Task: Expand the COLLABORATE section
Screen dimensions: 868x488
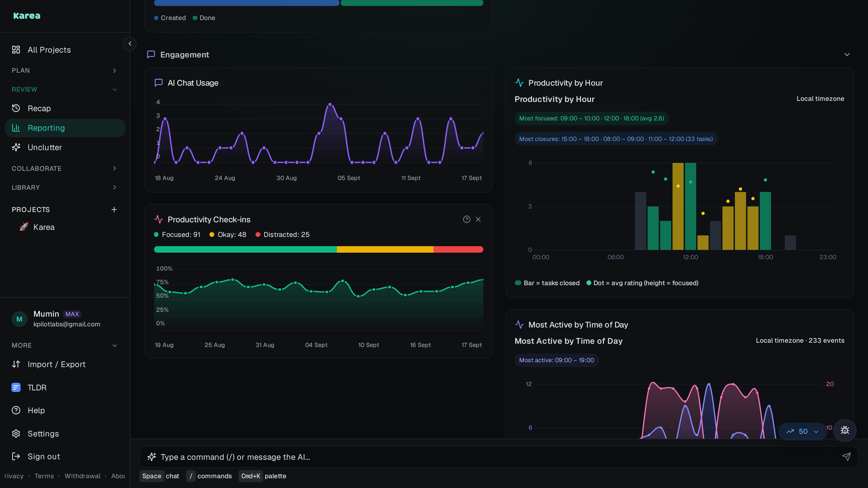Action: [x=65, y=168]
